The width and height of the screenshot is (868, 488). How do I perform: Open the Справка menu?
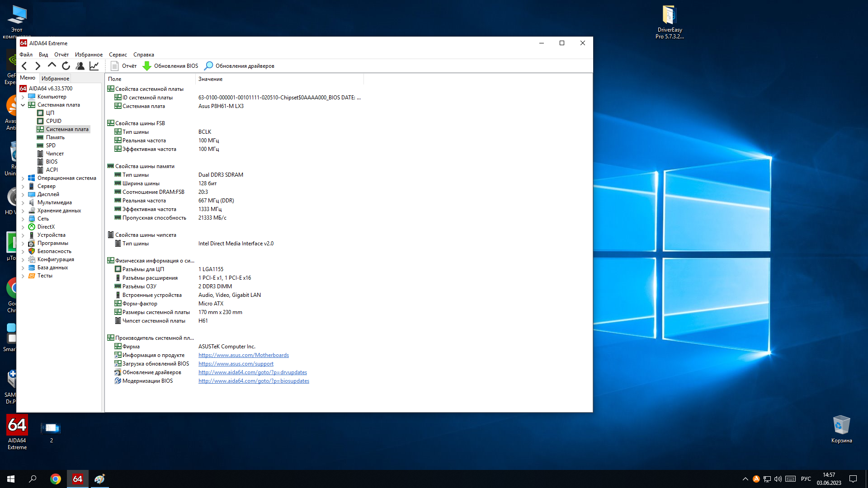click(x=144, y=55)
